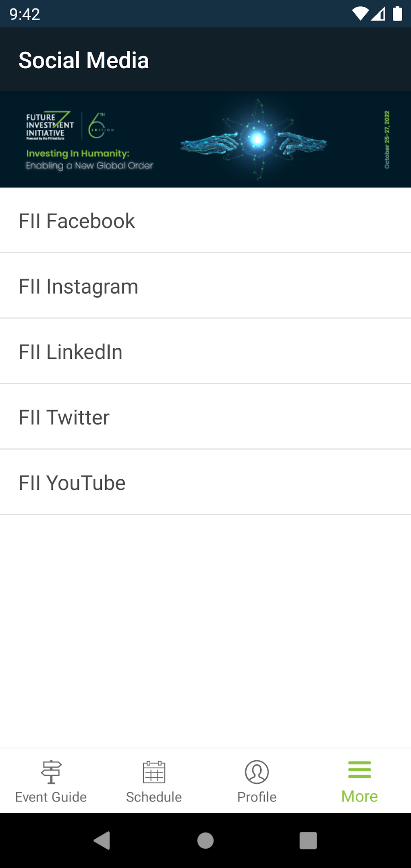Screen dimensions: 411x868
Task: Tap the Event Guide signpost icon
Action: [x=51, y=772]
